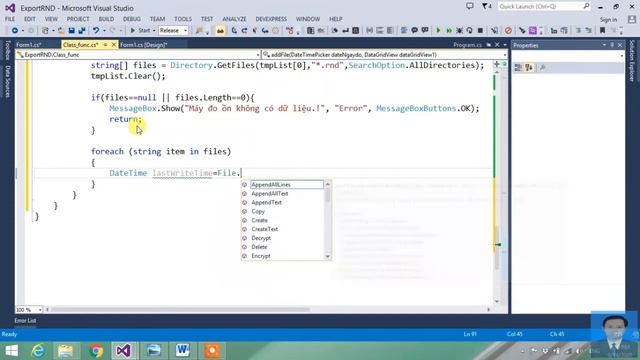Click the feedback icon in title bar
Image resolution: width=640 pixels, height=360 pixels.
[x=470, y=6]
